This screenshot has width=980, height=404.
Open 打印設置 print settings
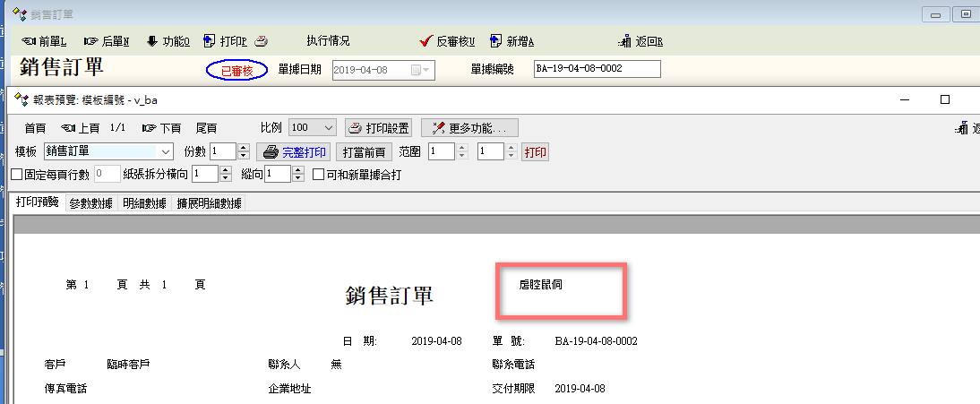point(378,128)
